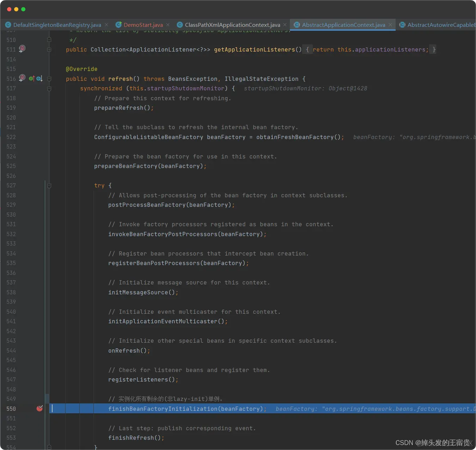The width and height of the screenshot is (476, 450).
Task: Expand the folded closing brace after applicationListeners;
Action: (x=434, y=49)
